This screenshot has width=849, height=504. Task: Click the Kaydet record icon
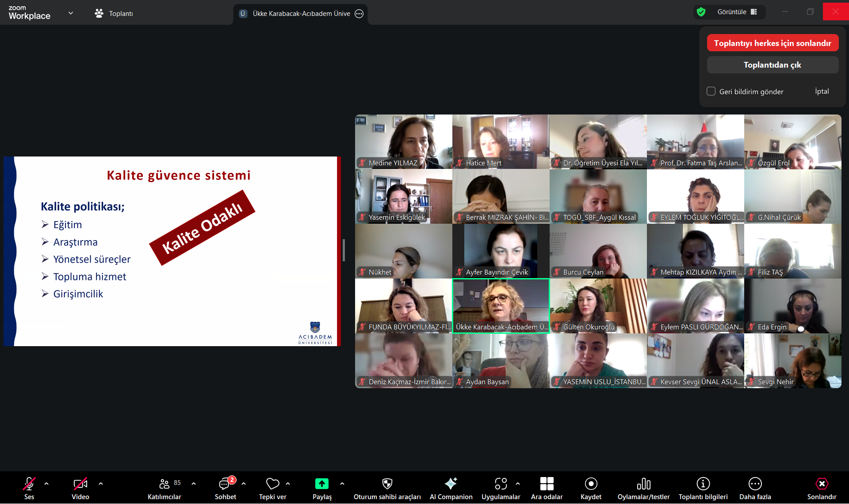point(591,484)
